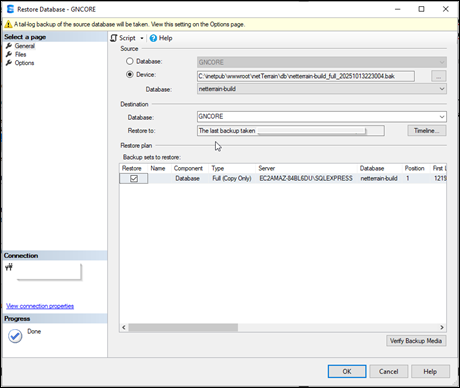The width and height of the screenshot is (460, 388).
Task: Switch to the Files page
Action: [x=20, y=54]
